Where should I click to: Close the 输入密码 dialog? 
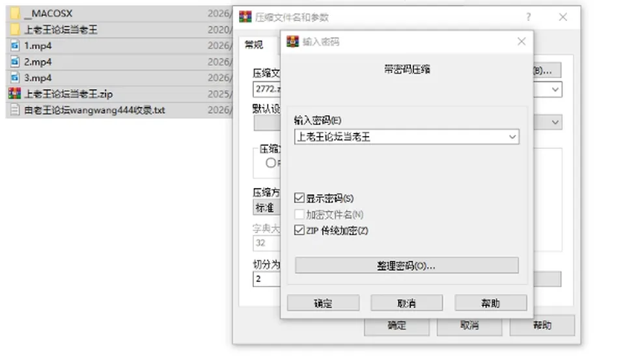point(521,42)
